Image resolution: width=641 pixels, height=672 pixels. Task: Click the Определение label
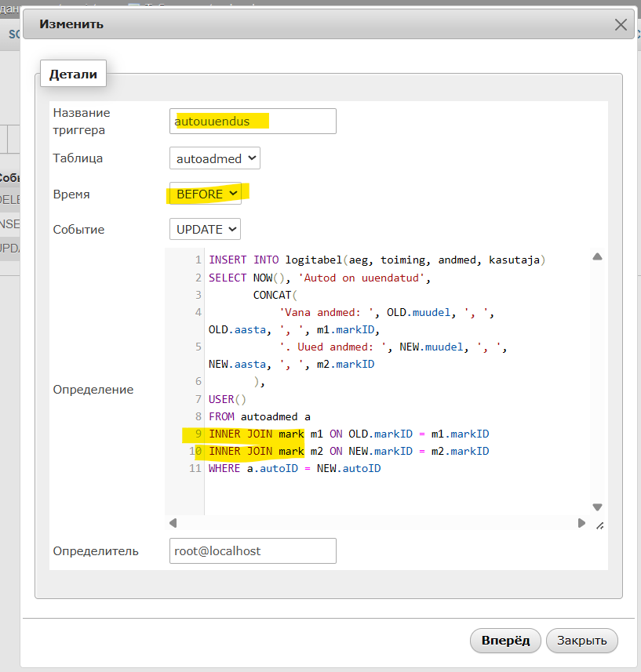pos(93,390)
